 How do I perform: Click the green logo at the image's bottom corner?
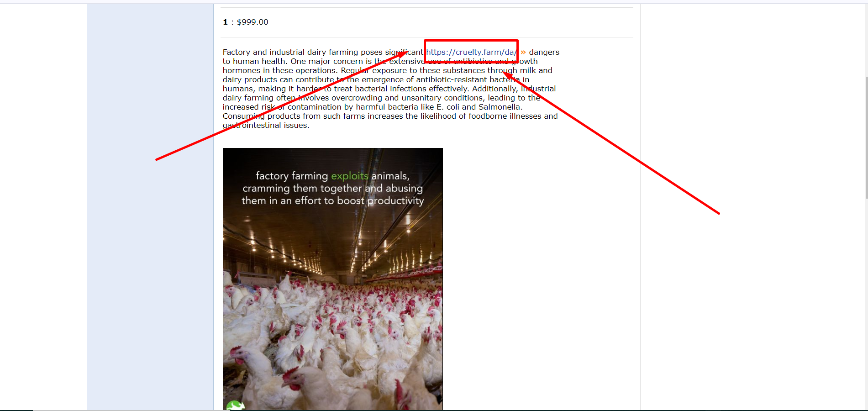[x=235, y=406]
